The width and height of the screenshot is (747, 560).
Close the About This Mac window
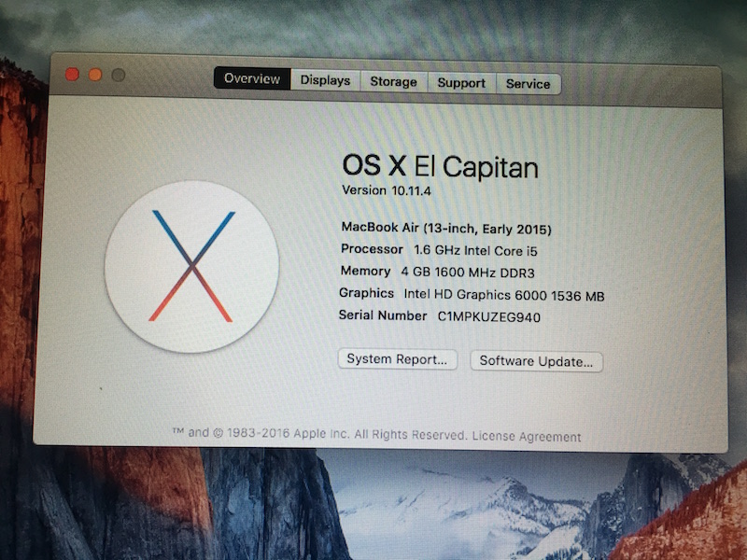pyautogui.click(x=72, y=75)
